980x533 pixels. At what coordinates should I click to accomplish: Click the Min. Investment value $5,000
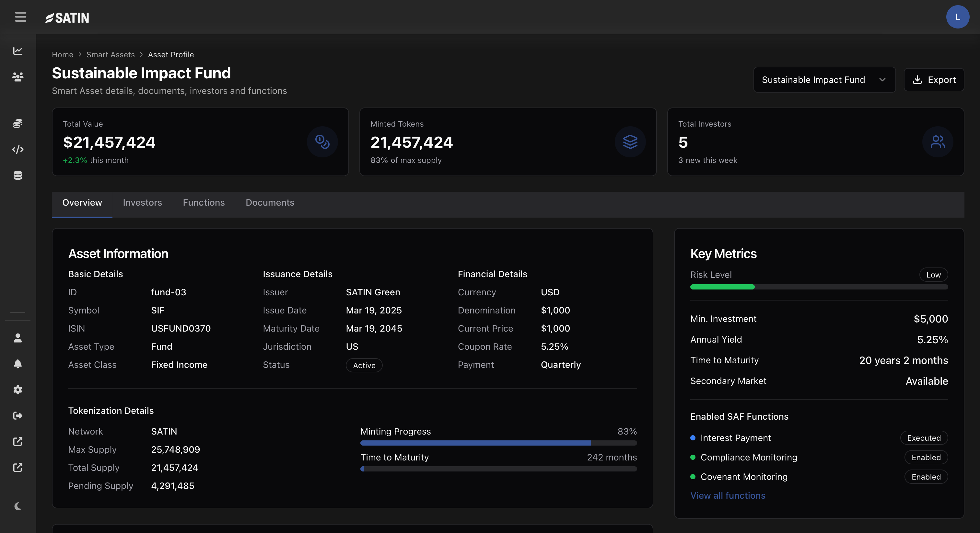(930, 319)
